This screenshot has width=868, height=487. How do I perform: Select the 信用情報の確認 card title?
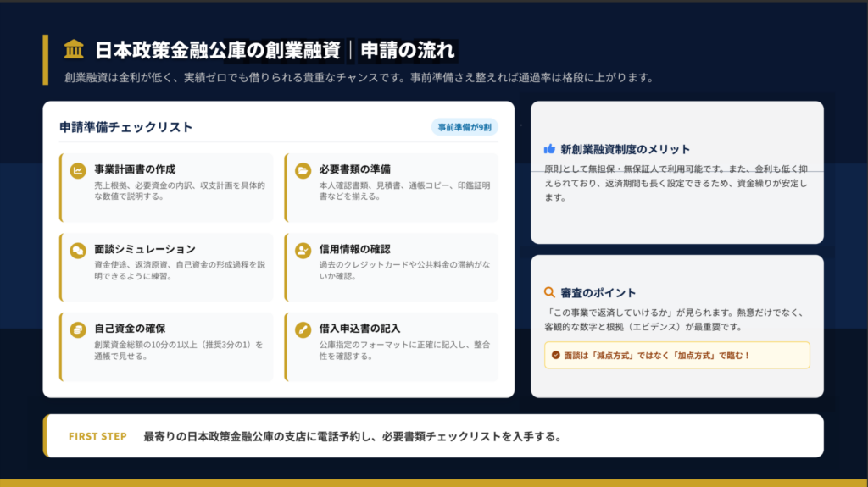point(354,249)
